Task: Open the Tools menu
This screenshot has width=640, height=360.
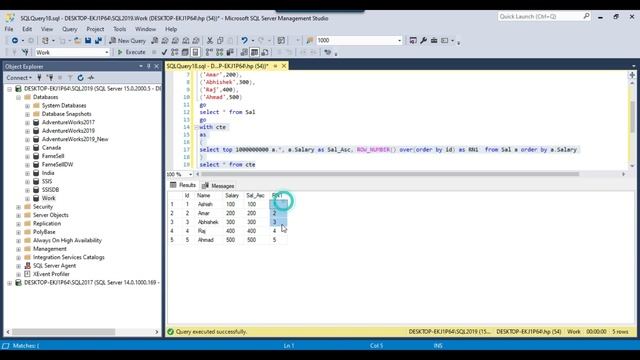Action: pyautogui.click(x=119, y=29)
